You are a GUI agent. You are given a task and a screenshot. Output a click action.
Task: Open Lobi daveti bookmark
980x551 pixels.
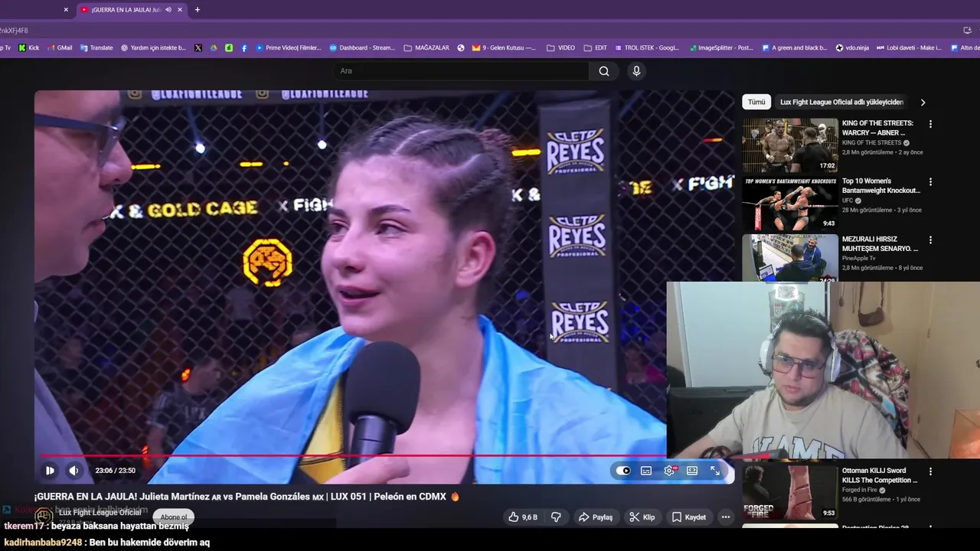click(x=909, y=47)
